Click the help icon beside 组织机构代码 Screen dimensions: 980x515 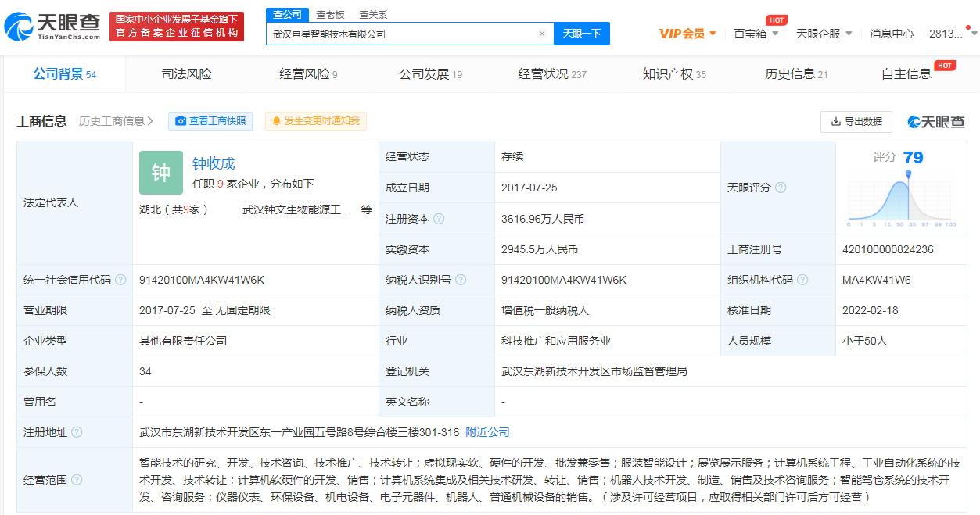(802, 280)
